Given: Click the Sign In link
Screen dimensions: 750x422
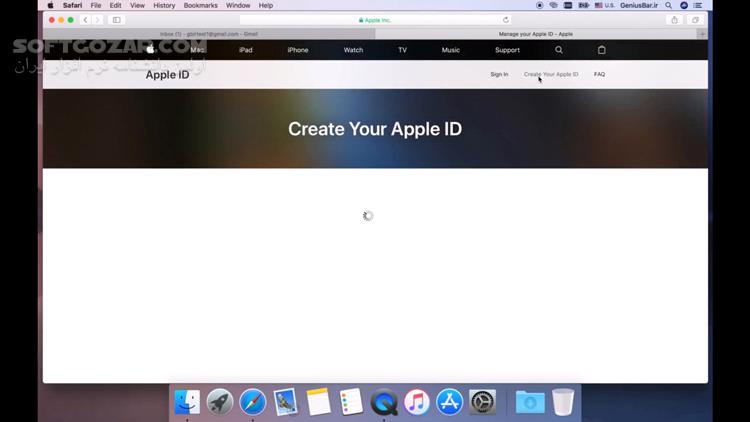Looking at the screenshot, I should pos(499,74).
